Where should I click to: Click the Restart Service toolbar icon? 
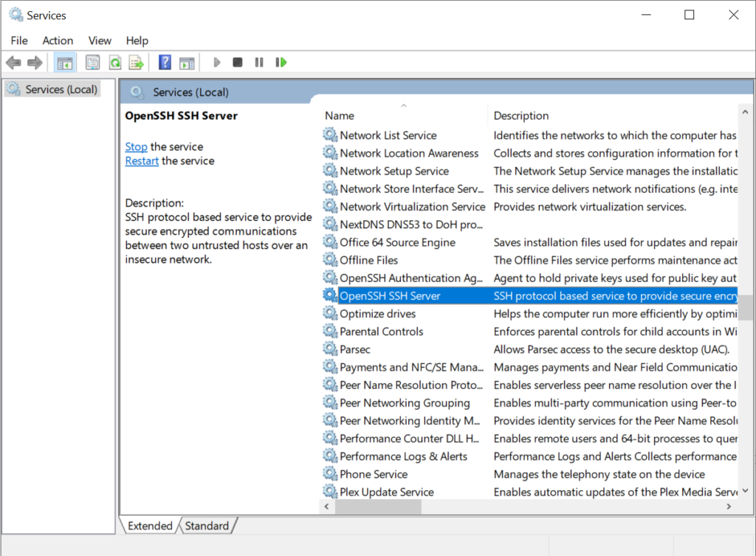click(x=281, y=62)
